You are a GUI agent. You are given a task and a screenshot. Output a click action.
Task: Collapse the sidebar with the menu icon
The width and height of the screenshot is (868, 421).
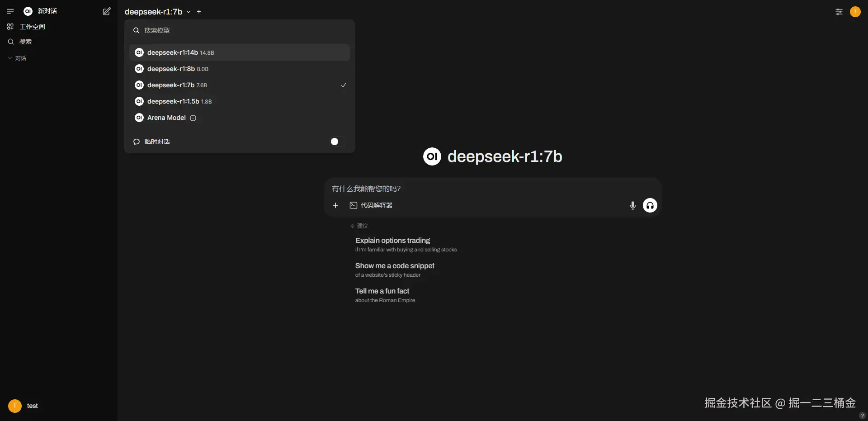point(10,11)
